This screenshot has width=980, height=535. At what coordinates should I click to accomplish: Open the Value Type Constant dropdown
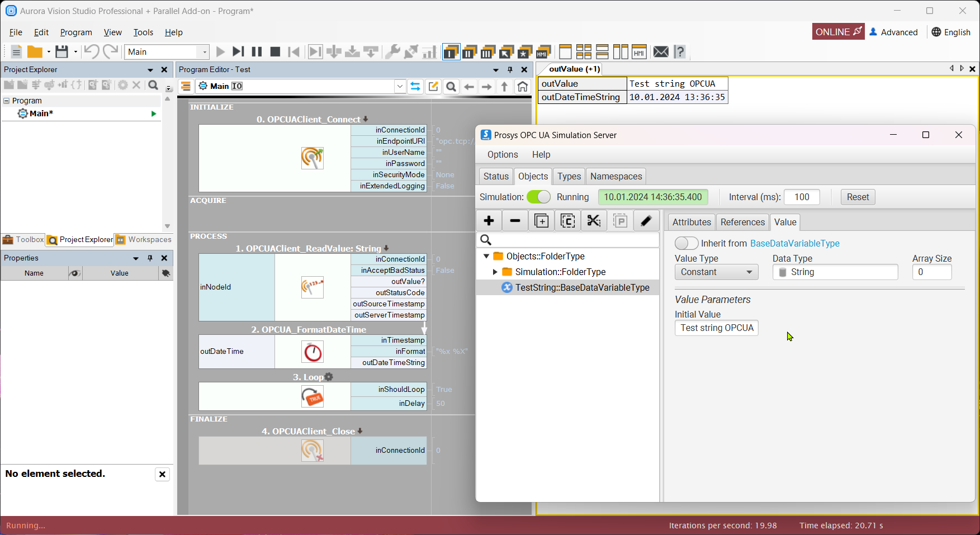[716, 272]
